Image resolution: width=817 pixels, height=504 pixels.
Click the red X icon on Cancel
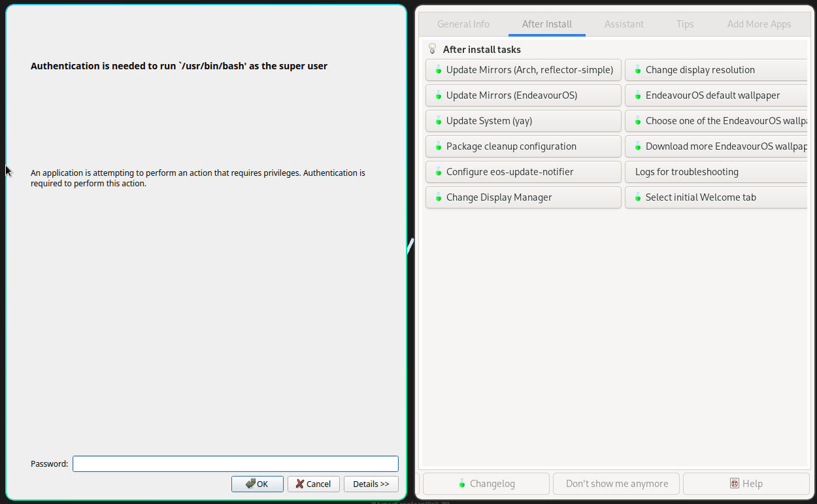coord(300,484)
